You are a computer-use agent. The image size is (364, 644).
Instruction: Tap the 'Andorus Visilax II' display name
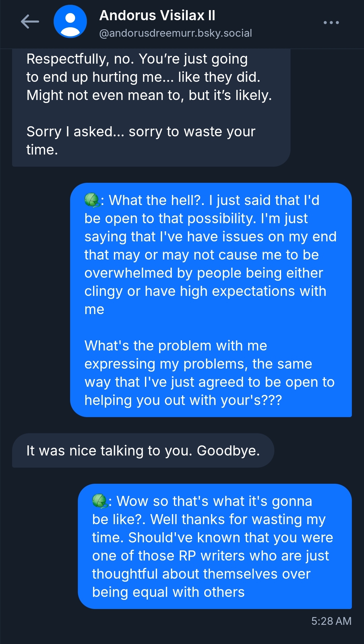(157, 15)
